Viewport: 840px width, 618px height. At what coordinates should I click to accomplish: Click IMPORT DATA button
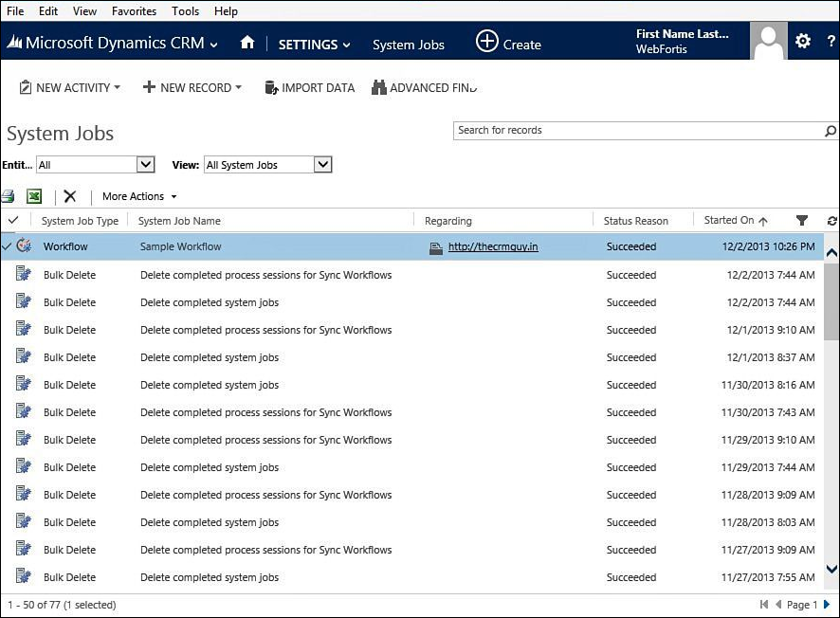pyautogui.click(x=310, y=88)
